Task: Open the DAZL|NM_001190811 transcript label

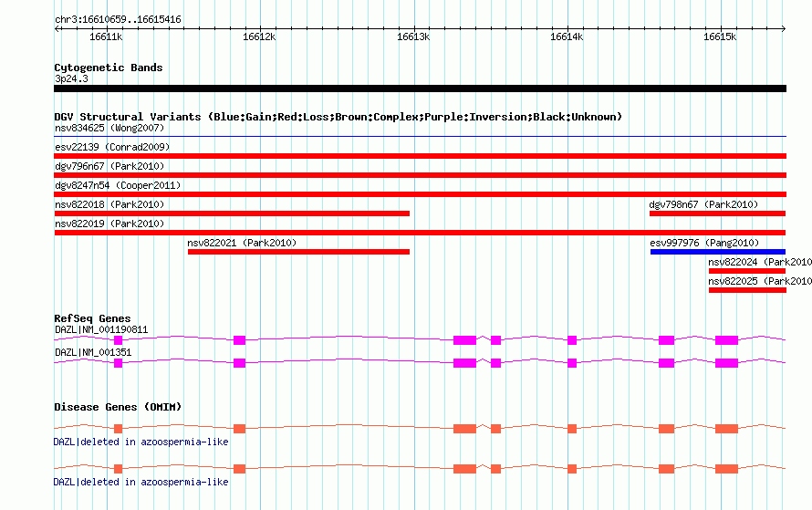Action: (101, 330)
